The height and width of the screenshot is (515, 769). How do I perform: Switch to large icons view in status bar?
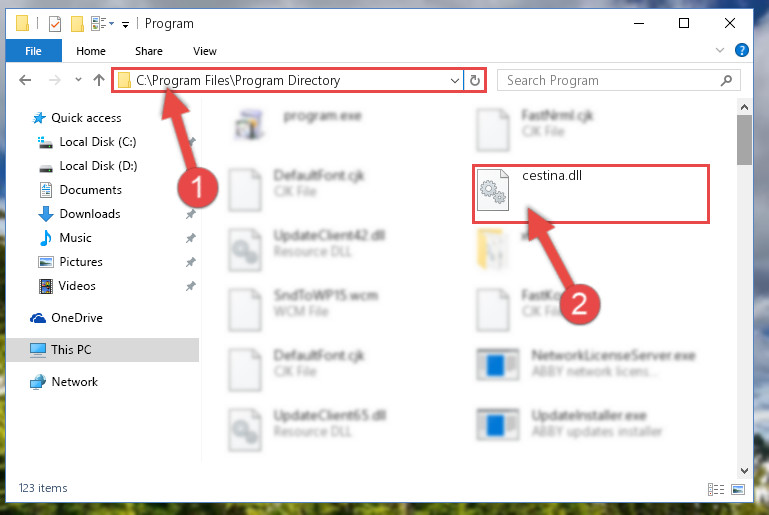738,489
